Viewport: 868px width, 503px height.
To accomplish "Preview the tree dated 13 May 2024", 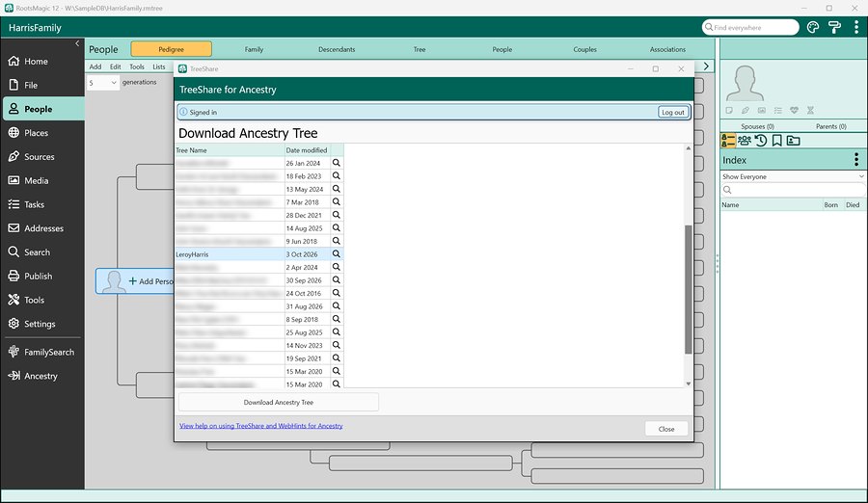I will point(336,189).
